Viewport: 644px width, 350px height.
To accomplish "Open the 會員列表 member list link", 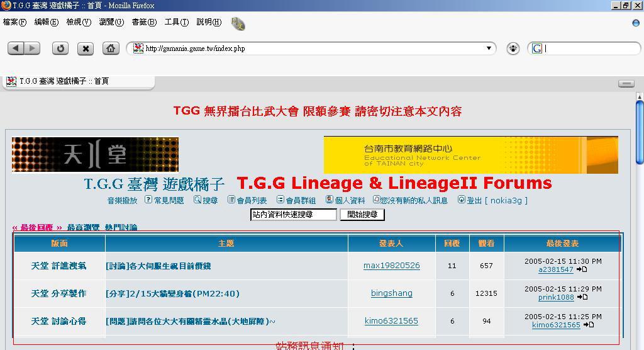I will [247, 200].
